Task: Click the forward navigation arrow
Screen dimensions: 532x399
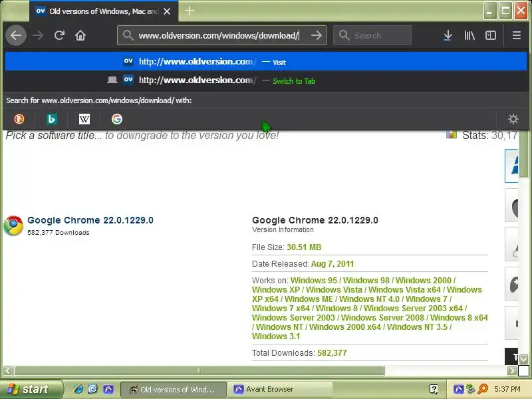Action: 38,35
